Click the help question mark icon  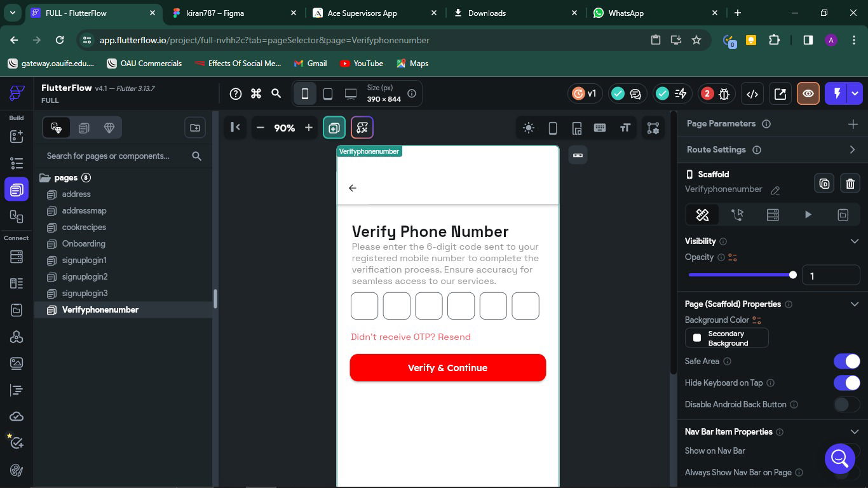(236, 94)
